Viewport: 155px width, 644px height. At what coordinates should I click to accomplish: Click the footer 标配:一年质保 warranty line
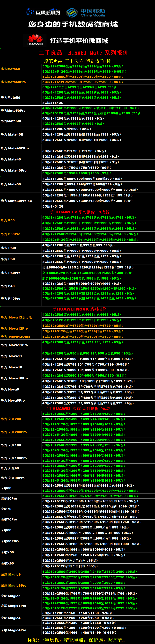pos(78,640)
